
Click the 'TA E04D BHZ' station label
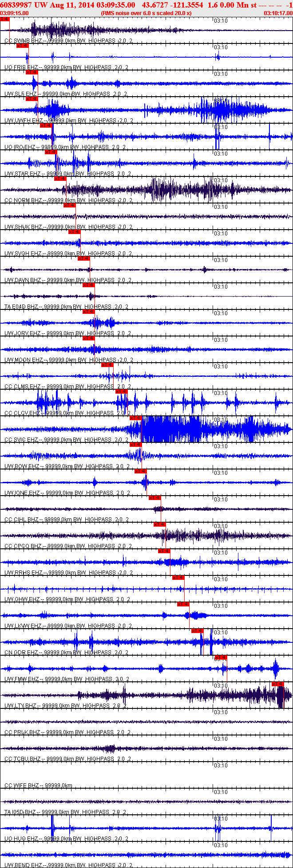pyautogui.click(x=21, y=307)
